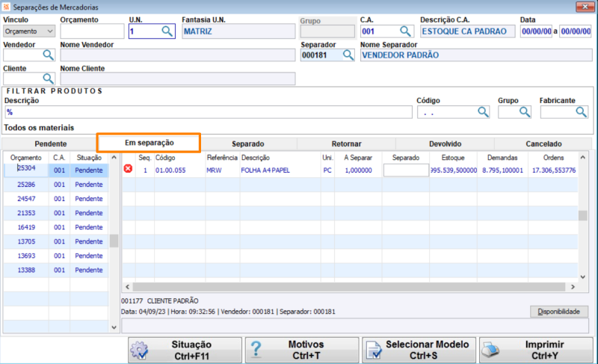Click the Situação Ctrl+F11 button label
This screenshot has width=598, height=364.
(x=191, y=350)
